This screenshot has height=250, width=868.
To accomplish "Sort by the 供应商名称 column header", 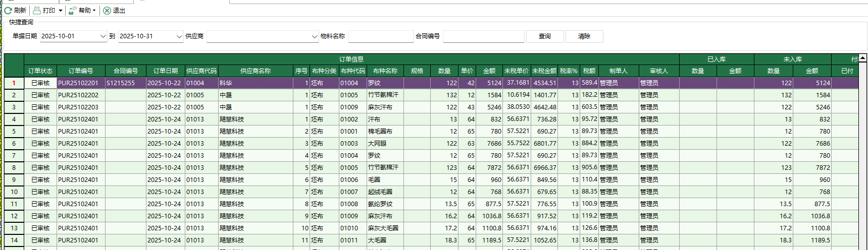I will pos(256,71).
